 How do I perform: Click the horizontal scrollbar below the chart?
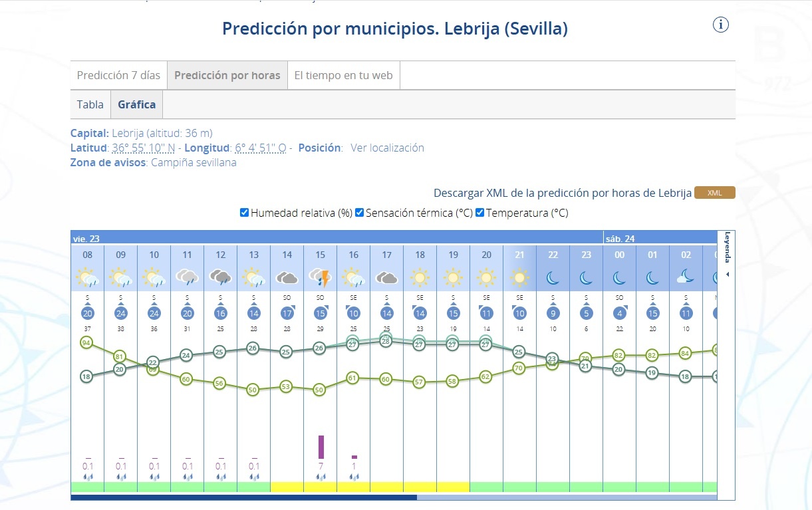click(243, 497)
